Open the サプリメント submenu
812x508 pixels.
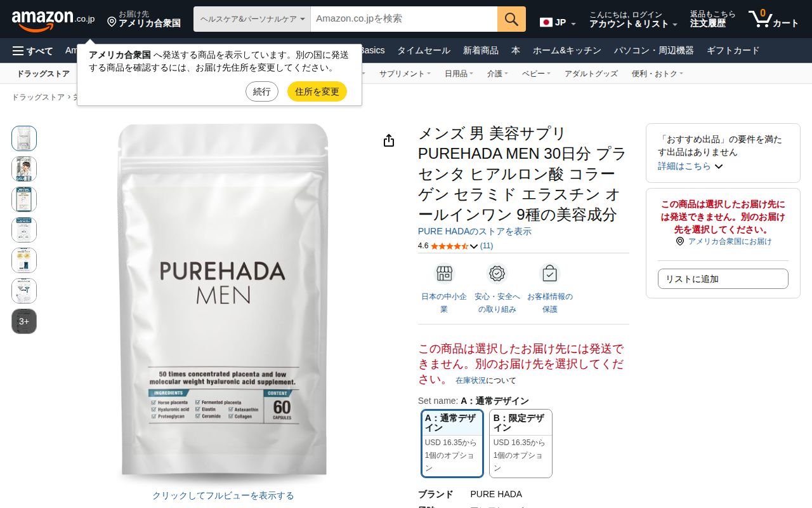[x=405, y=74]
